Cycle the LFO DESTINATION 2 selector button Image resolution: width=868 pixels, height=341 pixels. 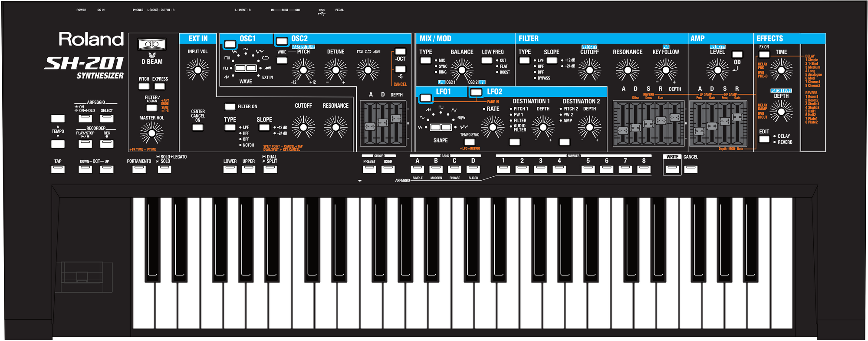click(x=565, y=142)
